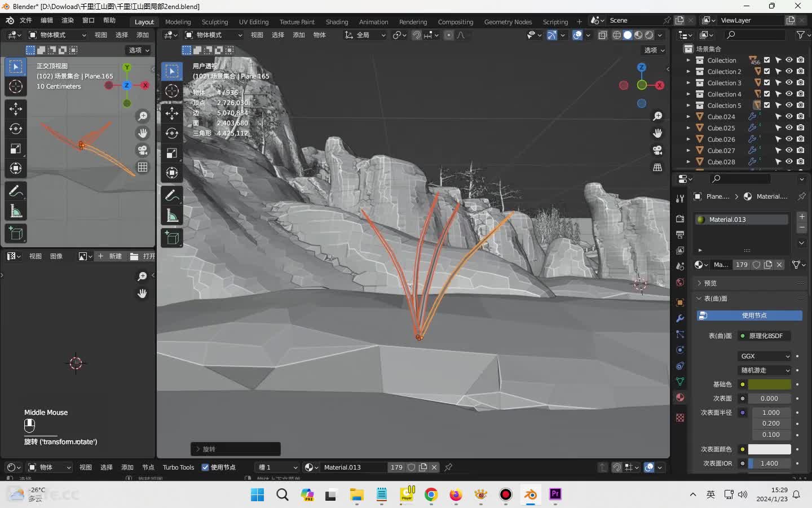The height and width of the screenshot is (508, 812).
Task: Open the GGX distribution dropdown
Action: pos(765,356)
